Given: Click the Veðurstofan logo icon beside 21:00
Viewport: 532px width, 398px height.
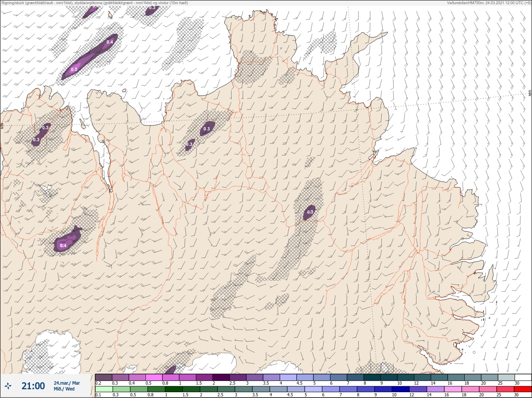Looking at the screenshot, I should coord(8,386).
